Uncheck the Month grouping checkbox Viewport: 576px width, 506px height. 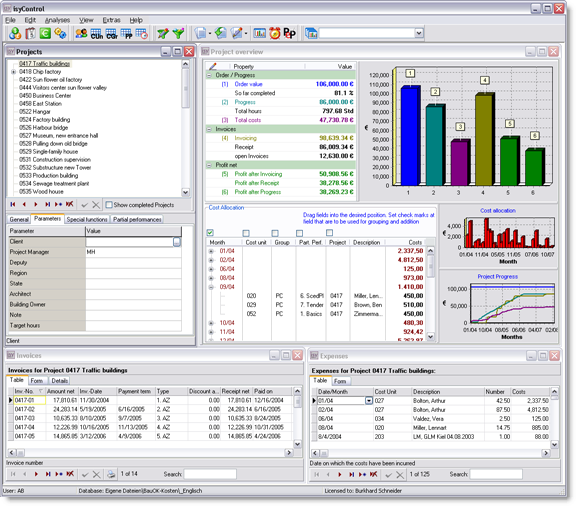[x=210, y=233]
